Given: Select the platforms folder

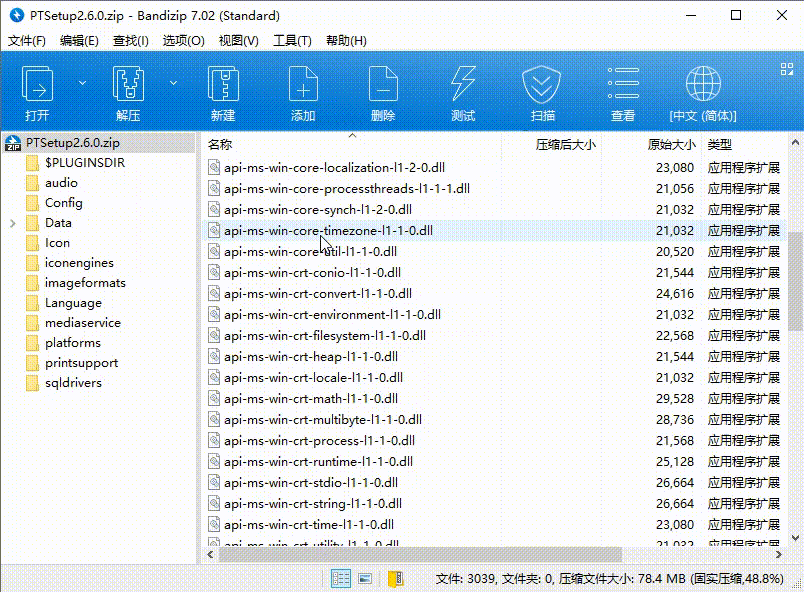Looking at the screenshot, I should [73, 342].
